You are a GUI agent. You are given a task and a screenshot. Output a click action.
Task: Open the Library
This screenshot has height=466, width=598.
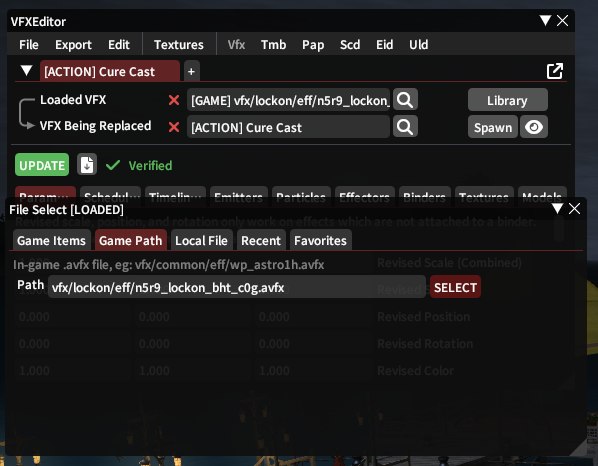point(508,100)
